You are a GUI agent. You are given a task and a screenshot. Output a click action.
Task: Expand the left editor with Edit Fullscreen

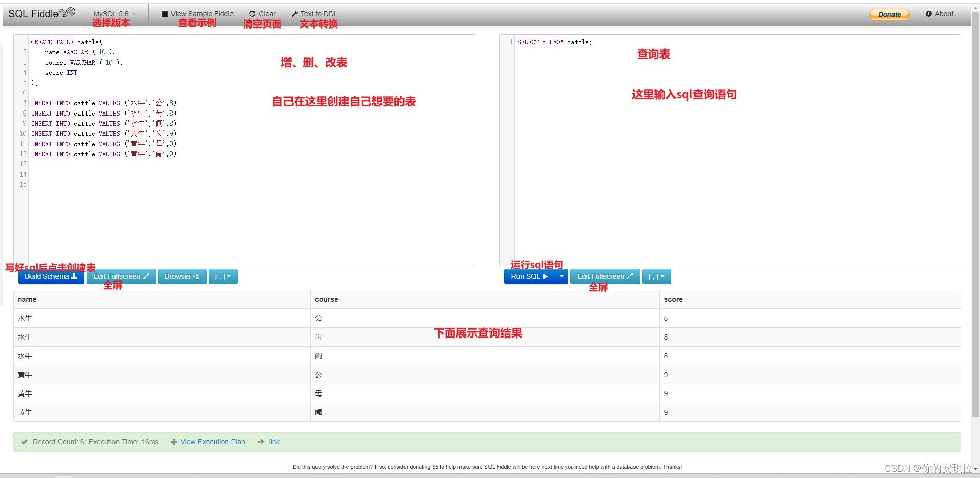[x=121, y=276]
